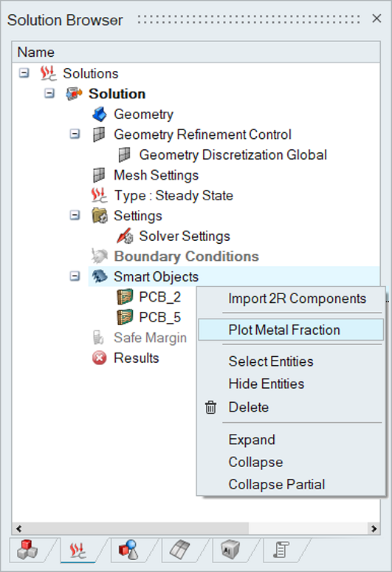Select the Mesh Settings tree item
Screen dimensions: 392x572
(156, 175)
